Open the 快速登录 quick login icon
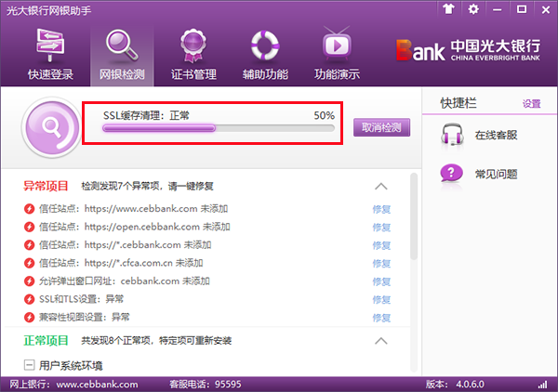This screenshot has width=558, height=392. point(50,46)
